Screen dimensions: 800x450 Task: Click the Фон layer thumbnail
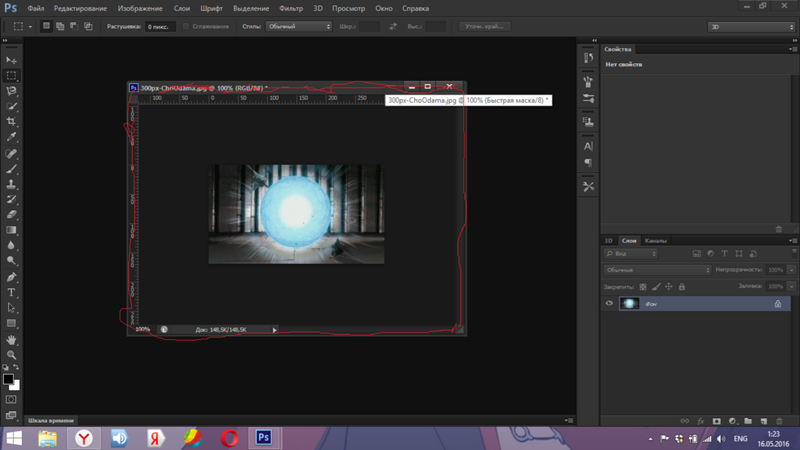coord(629,304)
